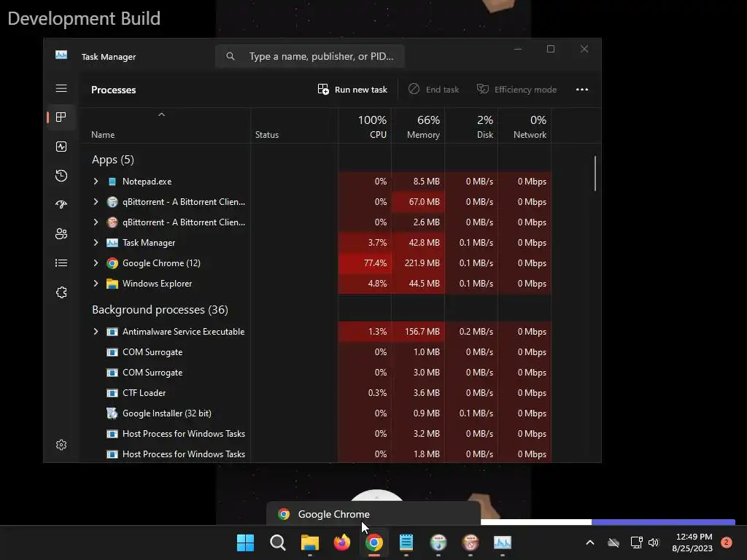Open the App history page icon

pos(61,176)
